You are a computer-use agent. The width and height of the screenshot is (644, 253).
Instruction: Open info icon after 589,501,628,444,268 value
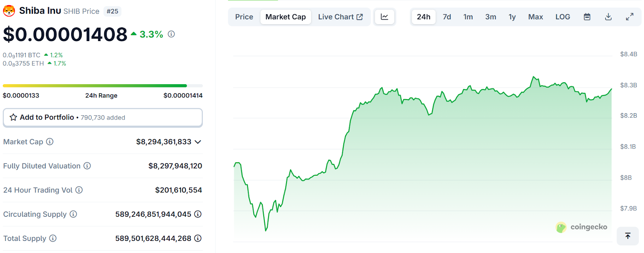(x=198, y=238)
